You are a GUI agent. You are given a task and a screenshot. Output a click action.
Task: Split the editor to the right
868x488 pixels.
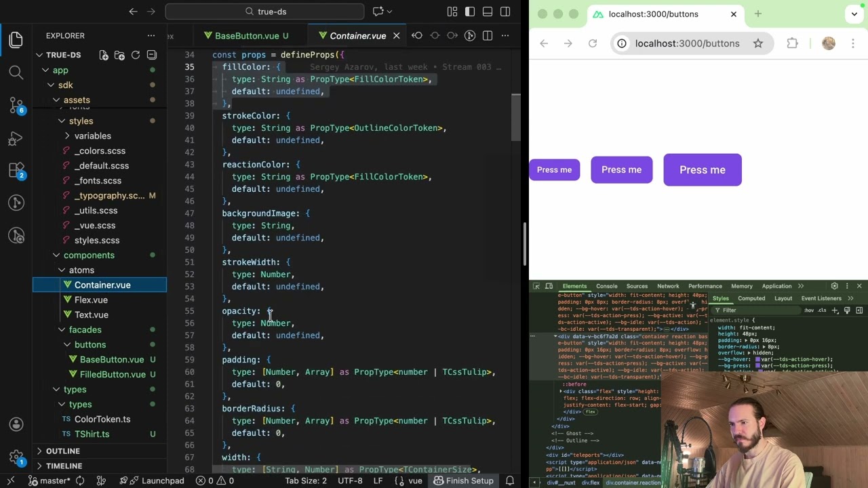pyautogui.click(x=488, y=35)
